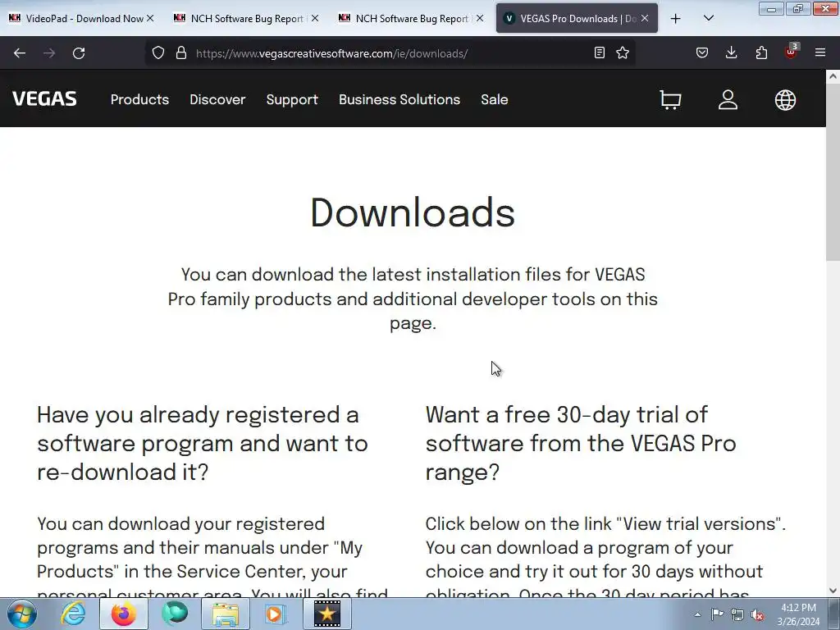
Task: Open the globe language selector
Action: coord(785,99)
